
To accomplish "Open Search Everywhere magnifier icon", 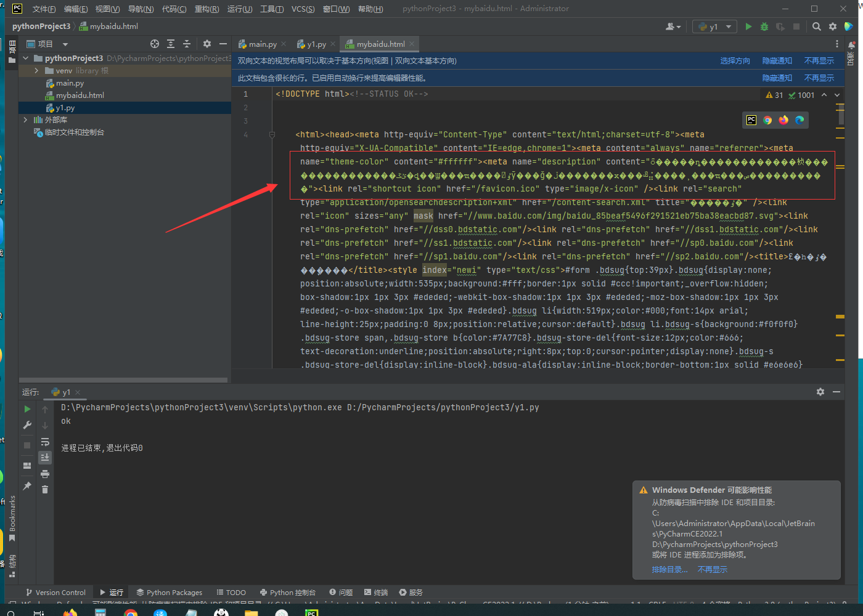I will coord(817,26).
